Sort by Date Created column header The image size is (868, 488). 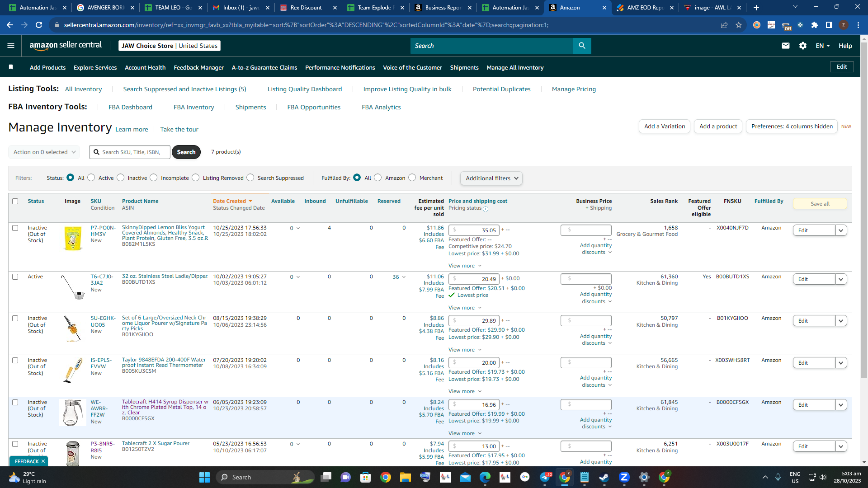pyautogui.click(x=232, y=201)
